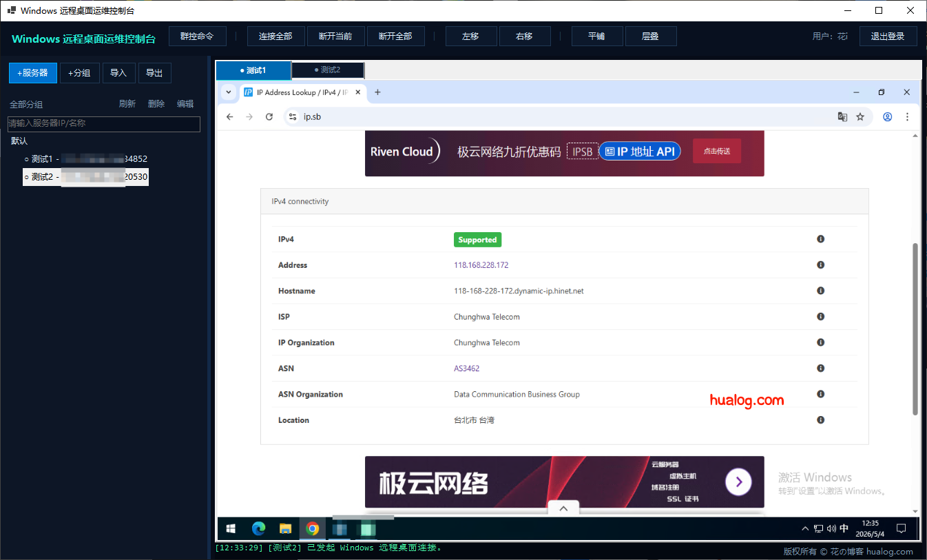Image resolution: width=927 pixels, height=560 pixels.
Task: Open remote Windows Start menu
Action: coord(231,528)
